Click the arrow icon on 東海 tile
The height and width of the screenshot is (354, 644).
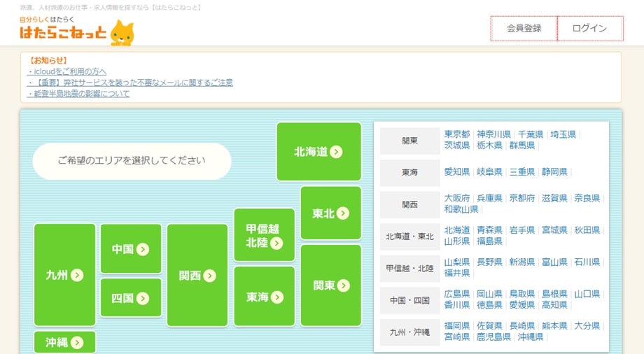(x=277, y=297)
